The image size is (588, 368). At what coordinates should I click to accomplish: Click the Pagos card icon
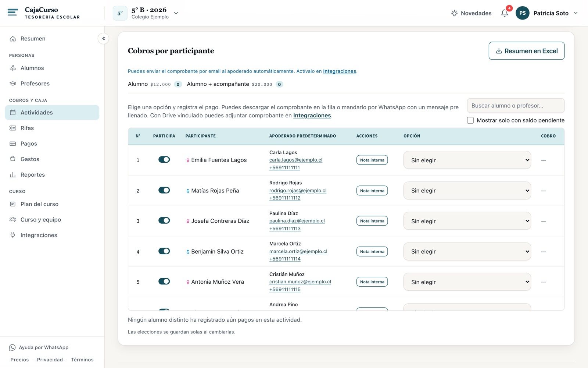point(13,144)
